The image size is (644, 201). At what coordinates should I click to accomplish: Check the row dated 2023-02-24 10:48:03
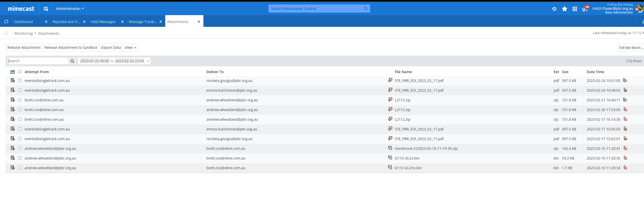point(20,90)
